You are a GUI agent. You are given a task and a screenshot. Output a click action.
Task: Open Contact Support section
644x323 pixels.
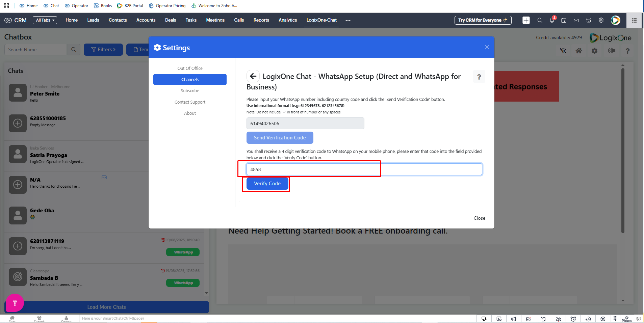coord(190,102)
